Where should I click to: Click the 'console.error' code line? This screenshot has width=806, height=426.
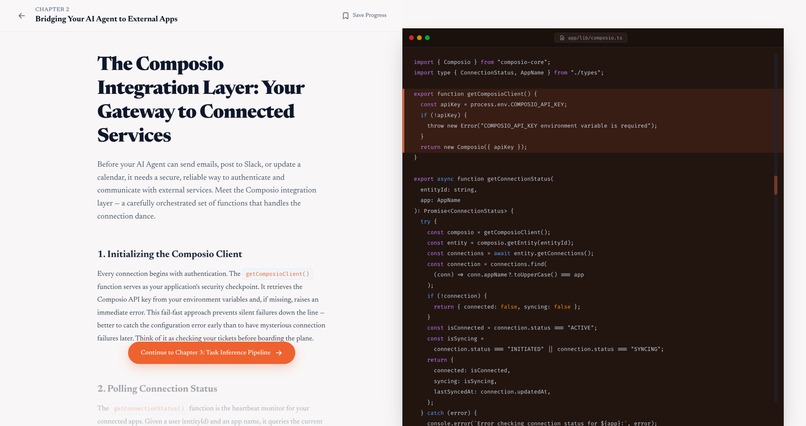[x=542, y=423]
